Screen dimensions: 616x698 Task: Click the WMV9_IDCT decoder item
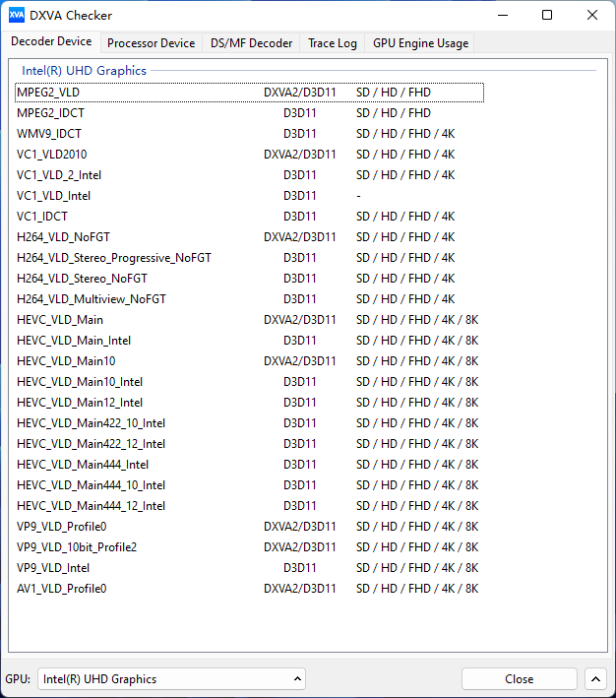[x=49, y=134]
